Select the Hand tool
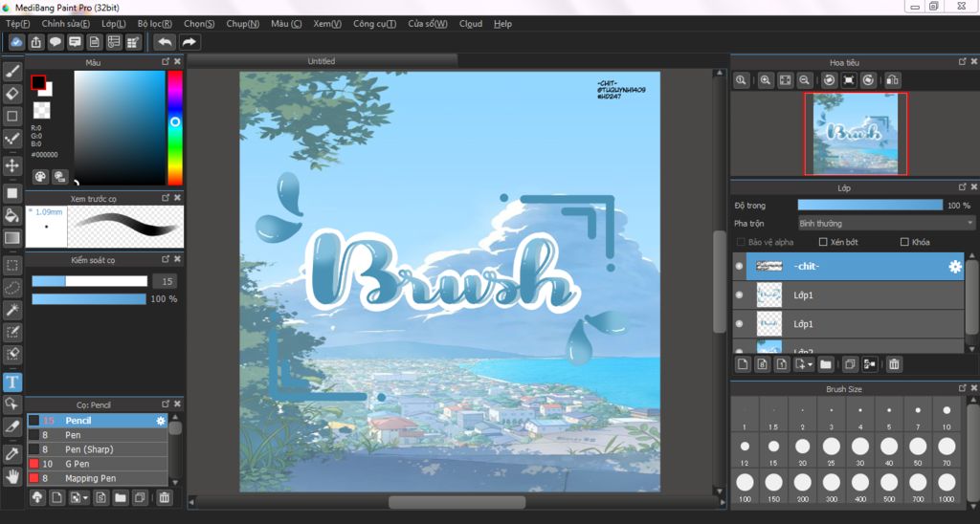This screenshot has width=980, height=524. pyautogui.click(x=11, y=477)
